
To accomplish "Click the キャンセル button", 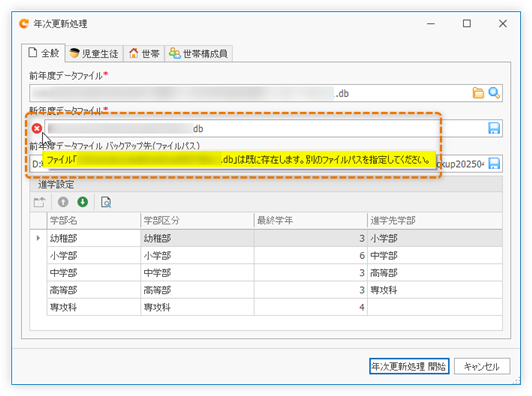I will coord(482,366).
